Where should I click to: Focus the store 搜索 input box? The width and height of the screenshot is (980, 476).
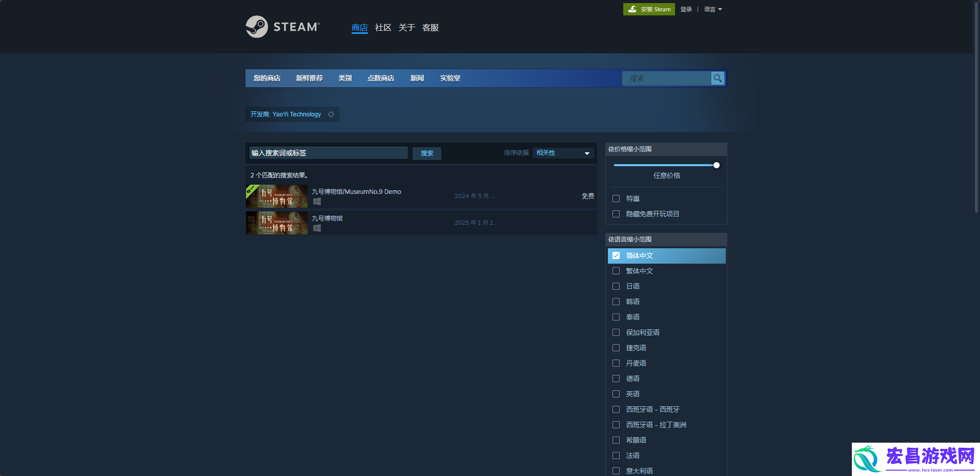667,78
